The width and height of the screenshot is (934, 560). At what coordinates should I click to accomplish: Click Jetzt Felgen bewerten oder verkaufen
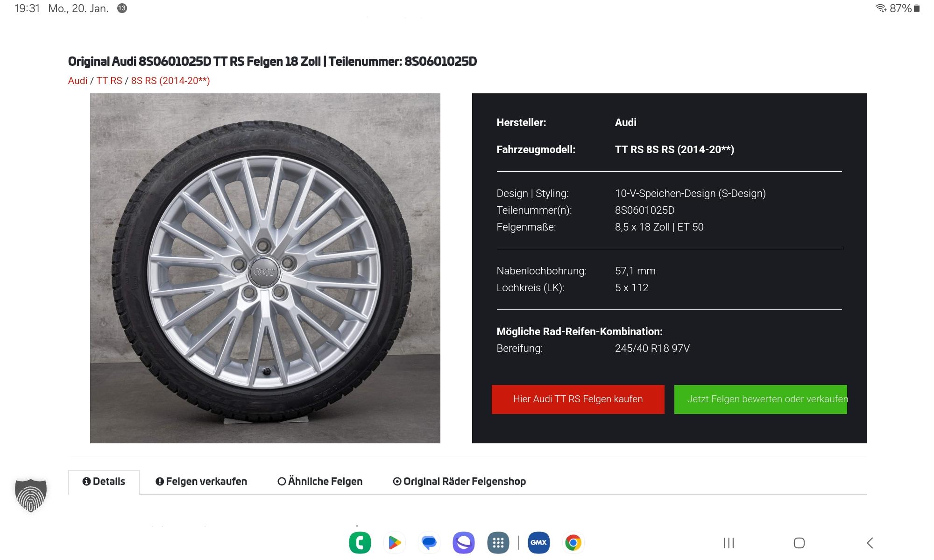click(x=760, y=399)
